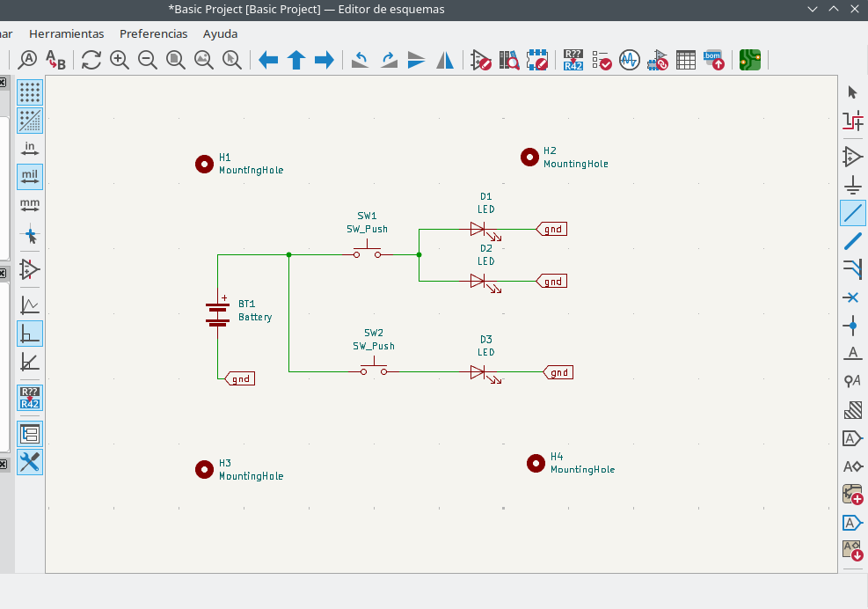This screenshot has height=609, width=868.
Task: Switch units to inches
Action: (30, 148)
